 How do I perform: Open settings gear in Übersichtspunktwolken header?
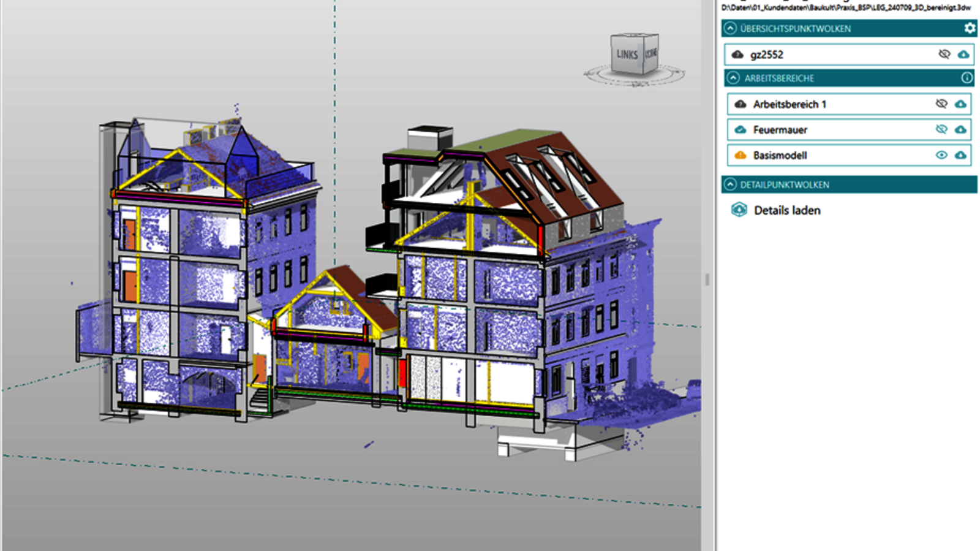(970, 28)
